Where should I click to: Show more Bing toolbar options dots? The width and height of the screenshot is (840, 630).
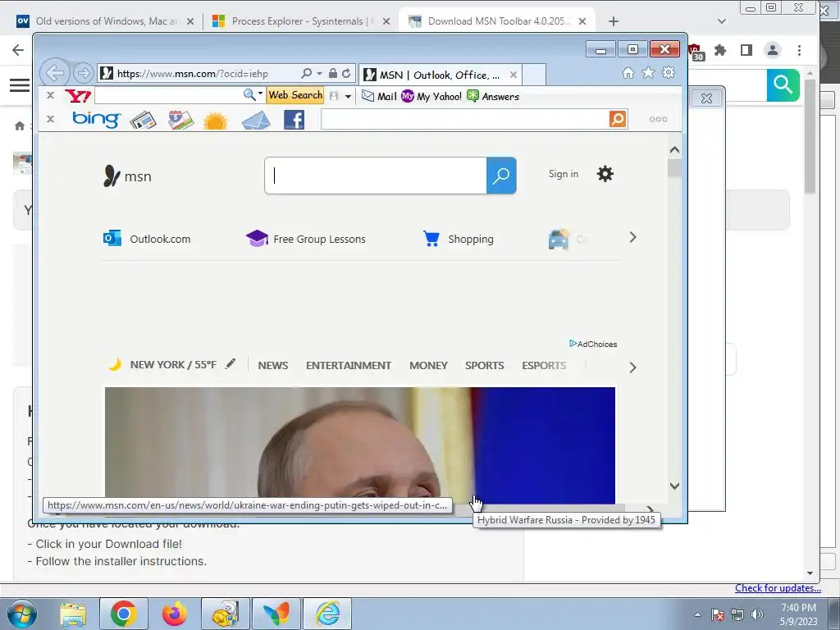pos(658,120)
